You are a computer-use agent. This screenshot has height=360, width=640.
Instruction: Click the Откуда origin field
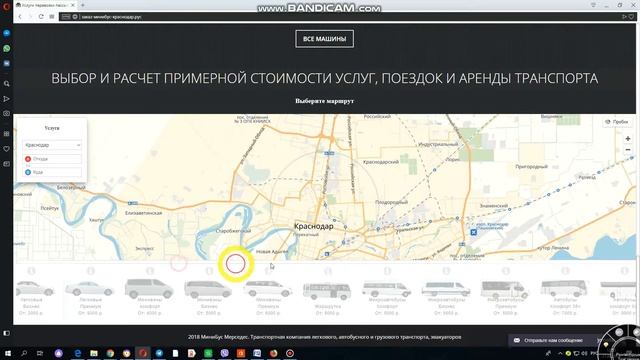pos(52,159)
